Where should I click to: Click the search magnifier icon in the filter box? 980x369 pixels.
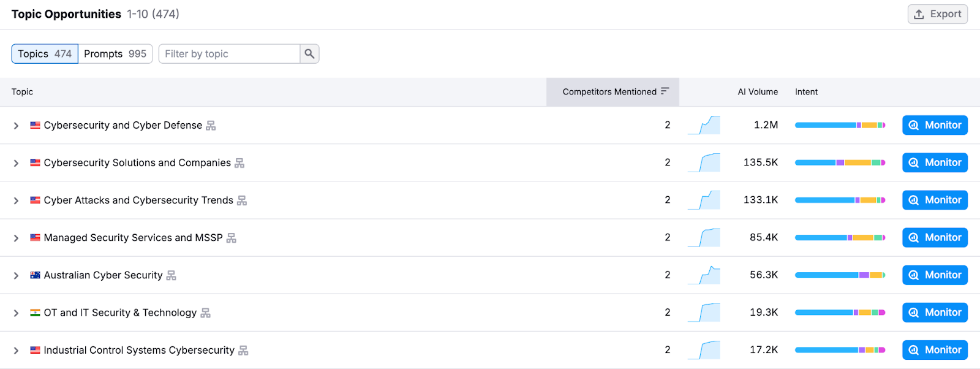tap(309, 54)
